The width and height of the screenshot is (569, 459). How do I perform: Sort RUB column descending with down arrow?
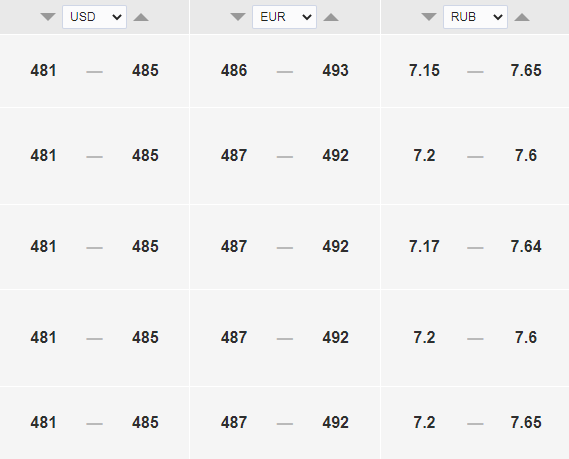[x=429, y=17]
